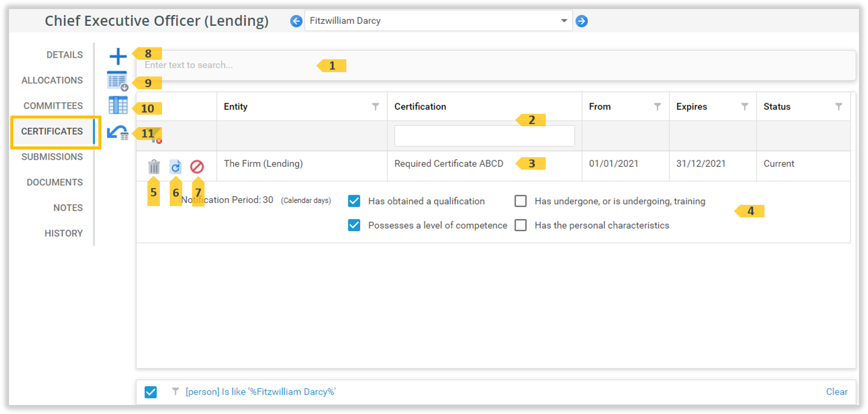Screen dimensions: 868x414
Task: Click the add new certificate plus icon
Action: (118, 55)
